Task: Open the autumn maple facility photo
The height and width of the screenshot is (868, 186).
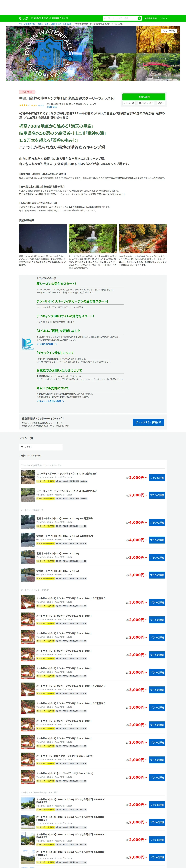Action: click(x=143, y=239)
